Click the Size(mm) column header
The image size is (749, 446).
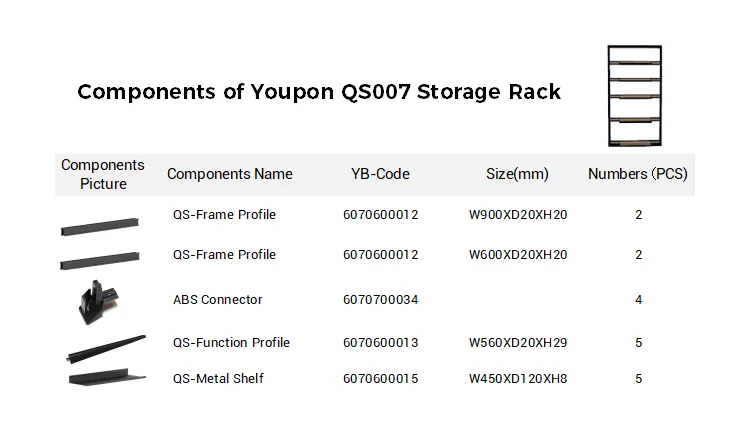517,174
